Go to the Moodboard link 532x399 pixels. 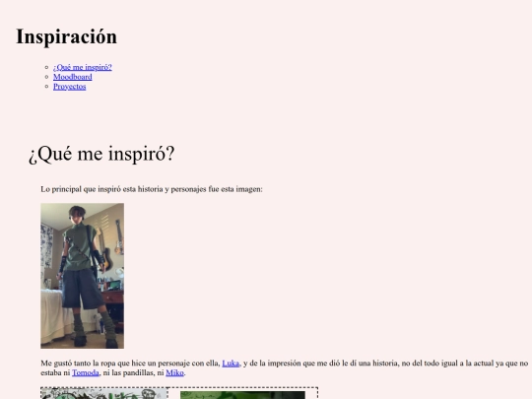(73, 77)
